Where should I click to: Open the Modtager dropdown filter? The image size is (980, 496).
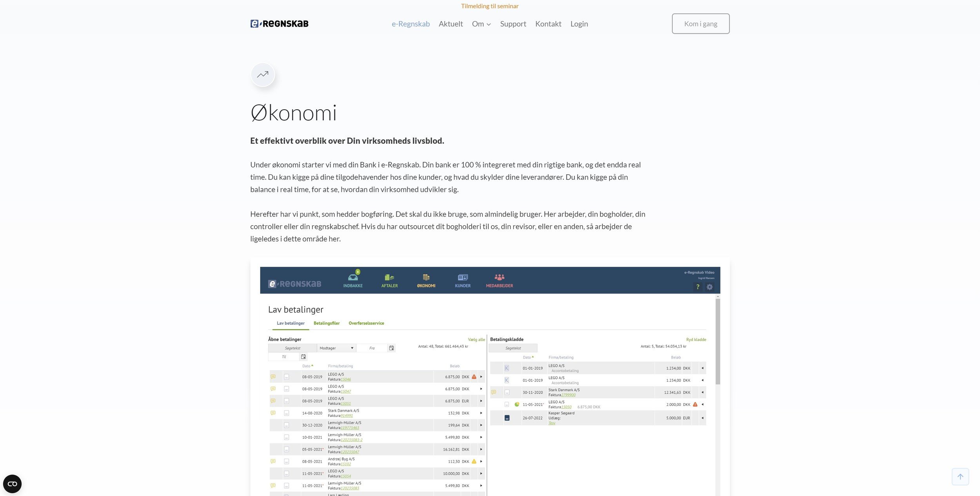click(x=336, y=348)
